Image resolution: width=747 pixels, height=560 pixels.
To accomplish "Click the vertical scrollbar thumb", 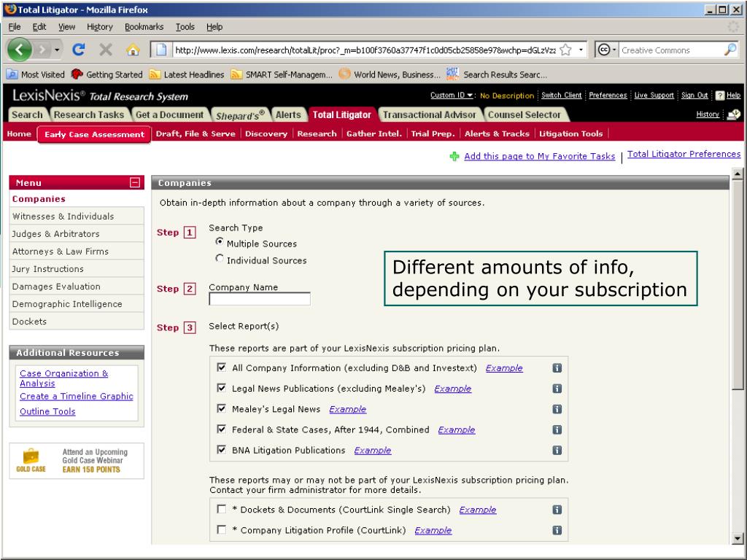I will pyautogui.click(x=737, y=285).
